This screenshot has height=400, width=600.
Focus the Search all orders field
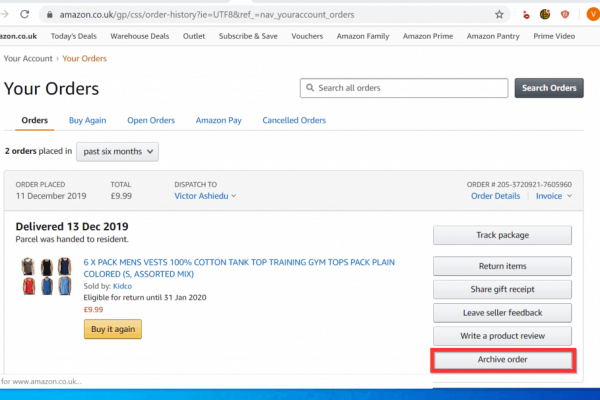[x=404, y=88]
